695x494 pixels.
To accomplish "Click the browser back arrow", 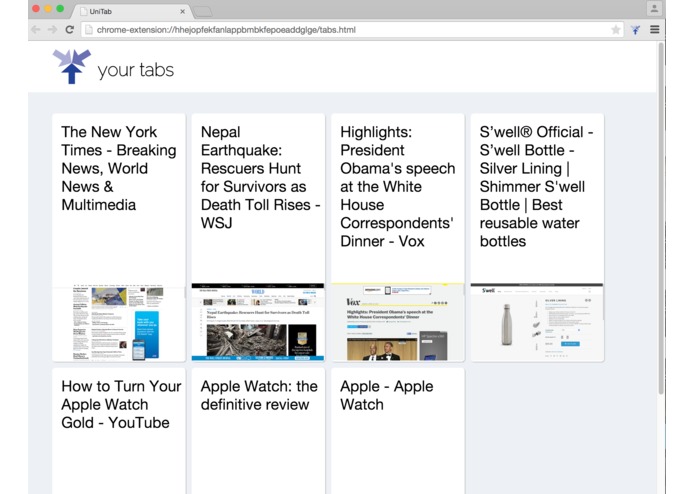I will pos(36,30).
